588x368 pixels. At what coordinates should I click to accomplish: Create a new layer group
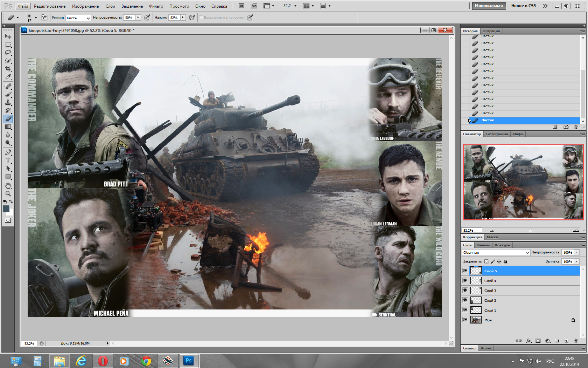pos(557,341)
